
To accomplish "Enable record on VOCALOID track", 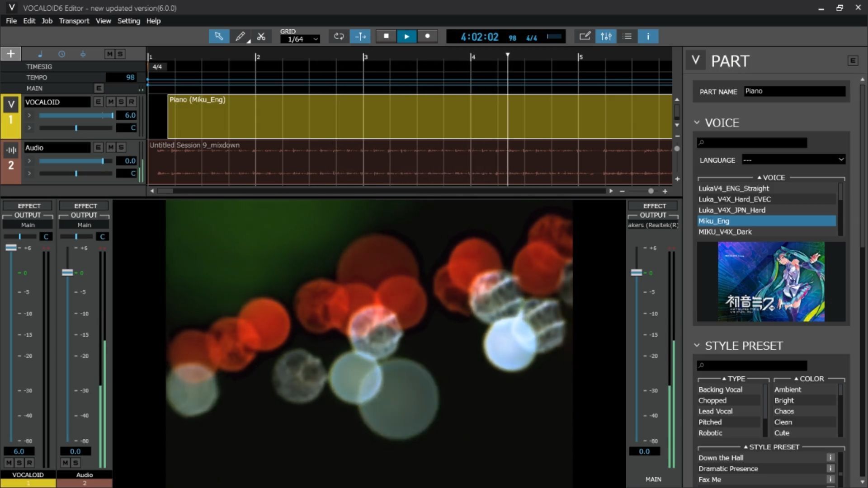I will 132,102.
